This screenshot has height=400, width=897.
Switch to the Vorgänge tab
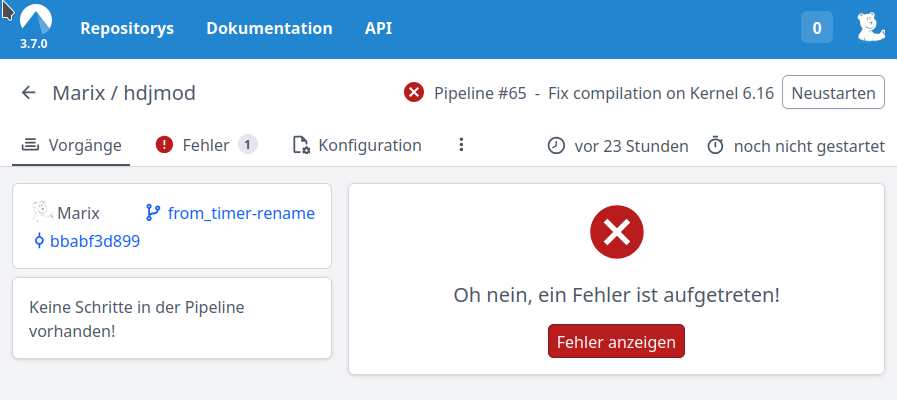click(71, 145)
